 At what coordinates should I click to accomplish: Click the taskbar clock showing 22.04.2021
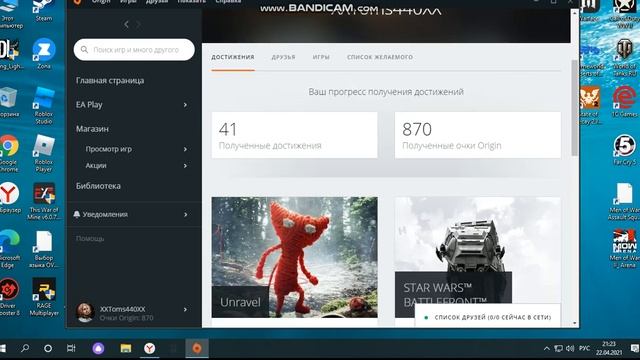click(609, 348)
